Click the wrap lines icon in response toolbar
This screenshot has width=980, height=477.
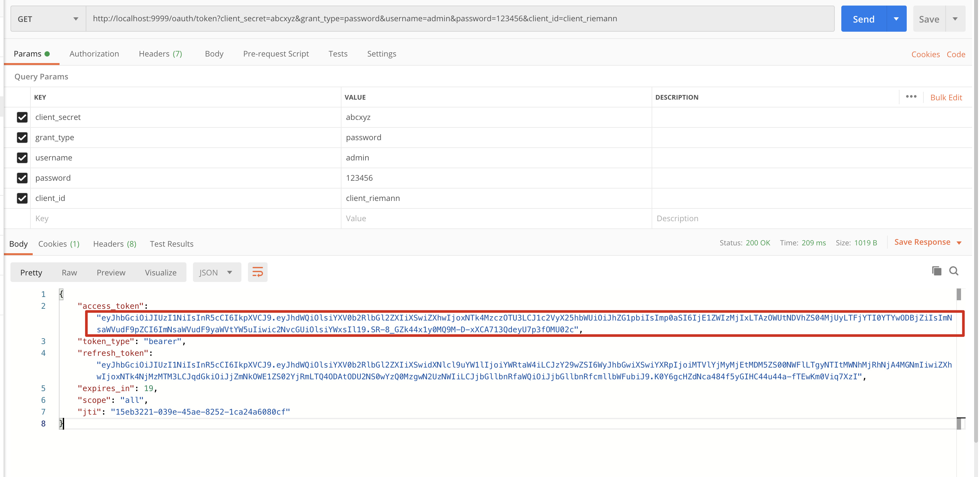point(257,272)
